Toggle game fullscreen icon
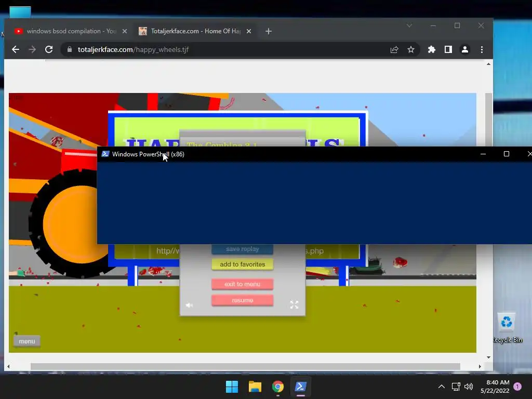Image resolution: width=532 pixels, height=399 pixels. pos(294,304)
